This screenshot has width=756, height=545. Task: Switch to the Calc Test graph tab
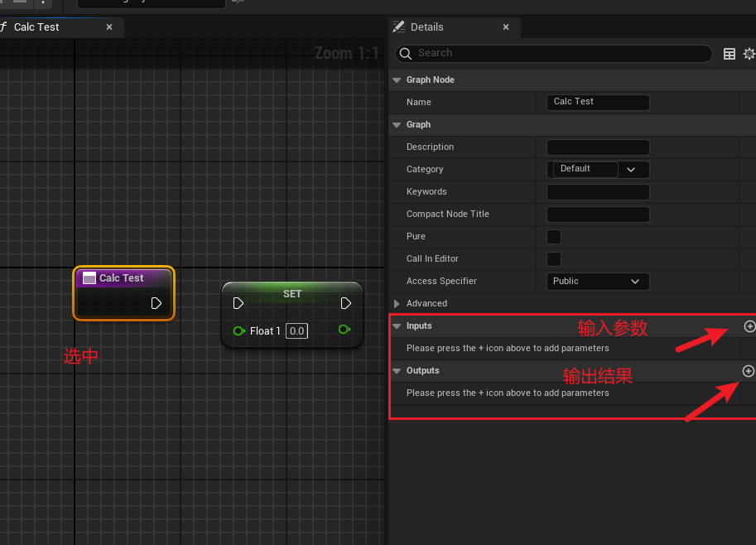pos(37,27)
